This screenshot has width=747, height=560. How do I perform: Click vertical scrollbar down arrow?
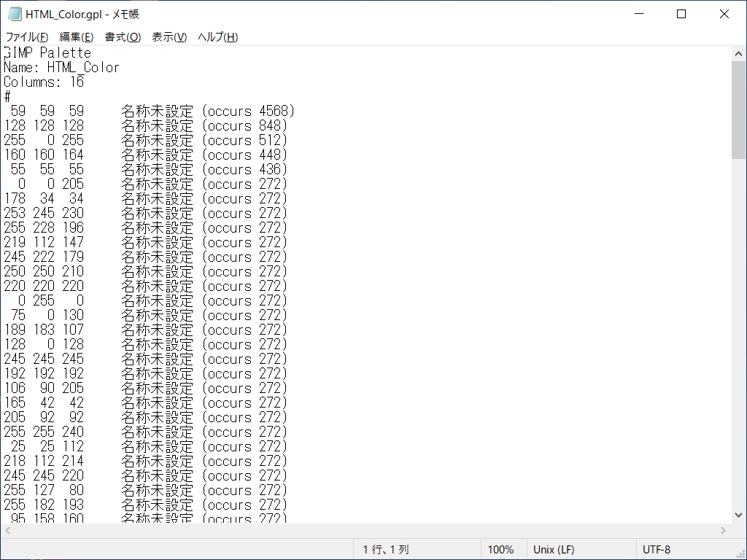pyautogui.click(x=738, y=516)
